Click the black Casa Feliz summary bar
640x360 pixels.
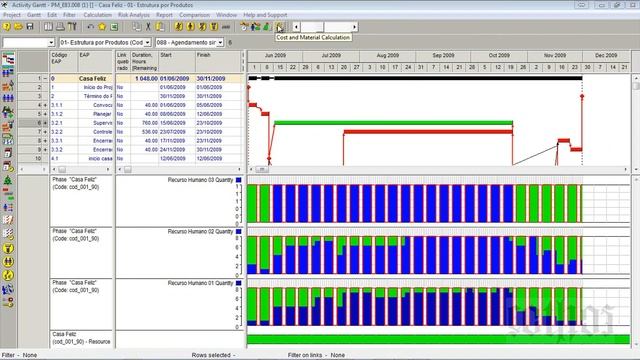(415, 78)
